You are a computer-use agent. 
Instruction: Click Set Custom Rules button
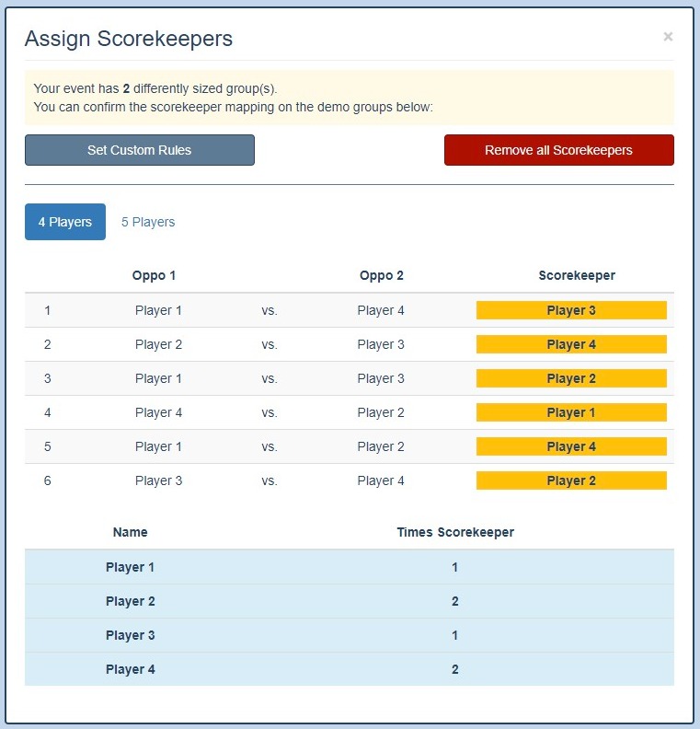140,150
